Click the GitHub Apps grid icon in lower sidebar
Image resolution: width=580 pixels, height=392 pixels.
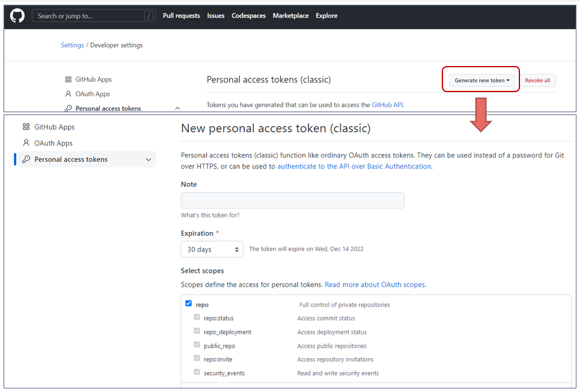click(x=26, y=127)
